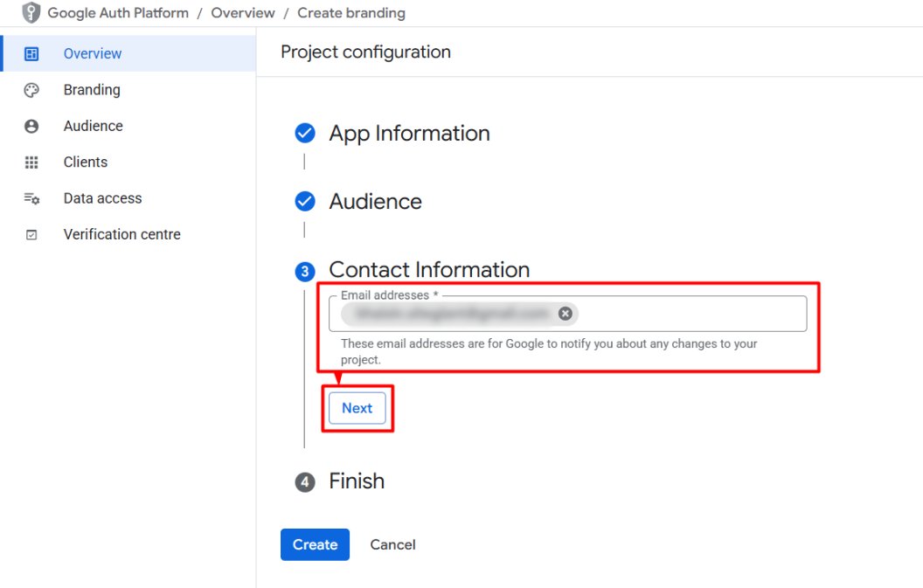Expand the Audience step heading
The image size is (923, 588).
(376, 201)
